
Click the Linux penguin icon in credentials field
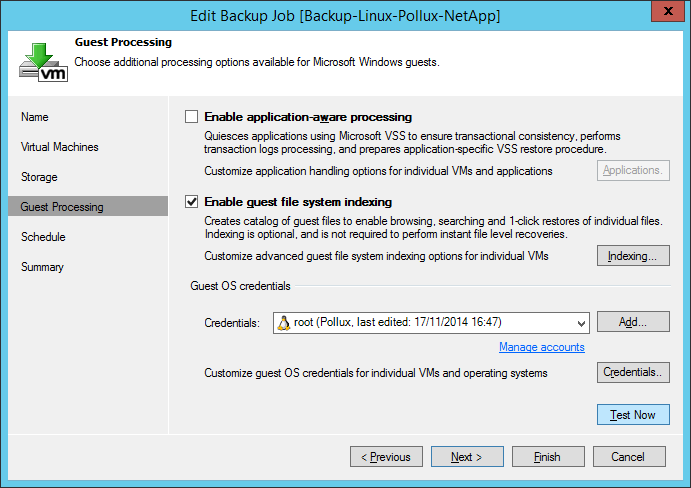(x=283, y=322)
